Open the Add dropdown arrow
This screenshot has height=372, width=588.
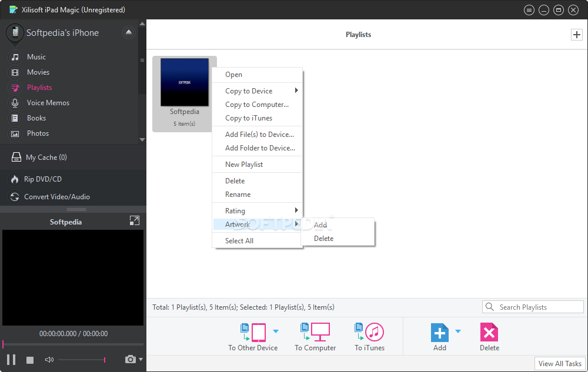pyautogui.click(x=458, y=331)
